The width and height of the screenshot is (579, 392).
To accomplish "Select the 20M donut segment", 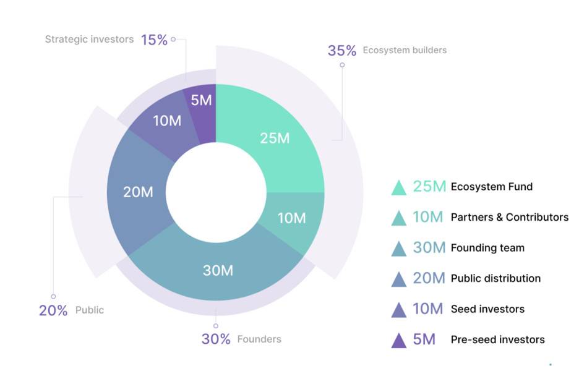I will (x=138, y=192).
